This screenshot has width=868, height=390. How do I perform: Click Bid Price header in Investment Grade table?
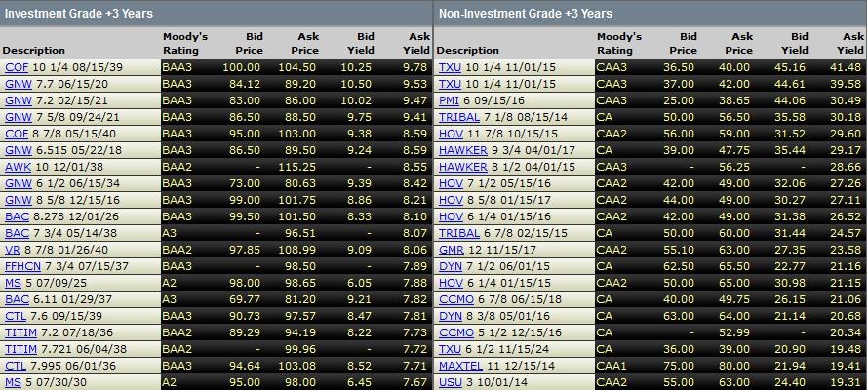[249, 43]
